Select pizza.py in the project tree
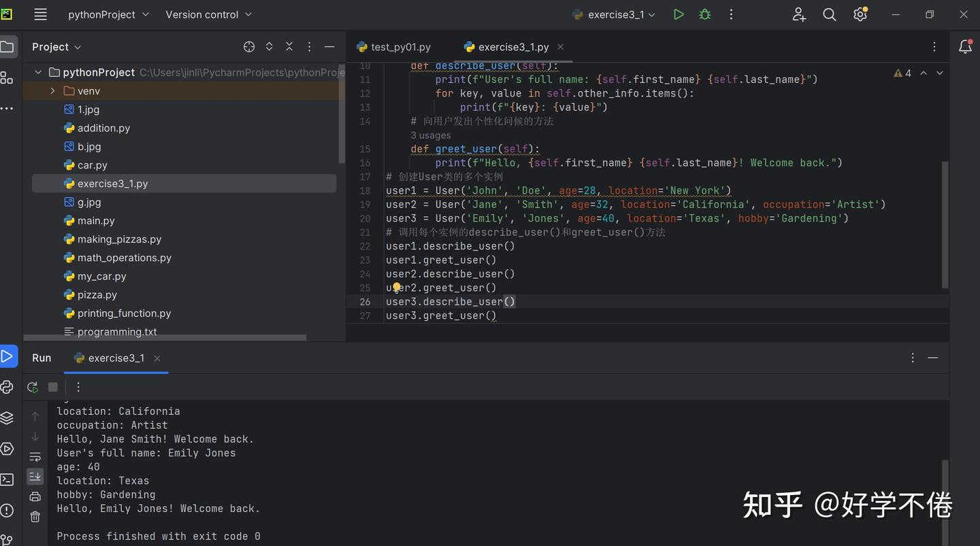980x546 pixels. pyautogui.click(x=90, y=294)
